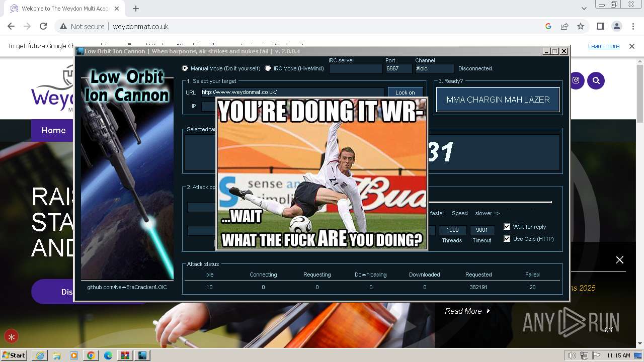The width and height of the screenshot is (644, 362).
Task: Click the volume speaker tray icon
Action: pyautogui.click(x=572, y=355)
